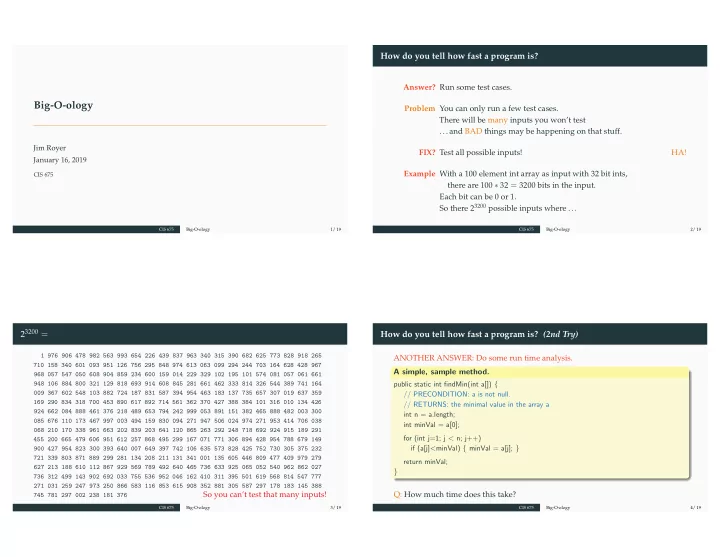Click the code line 'int n = a.length;'
The height and width of the screenshot is (557, 720).
(429, 415)
